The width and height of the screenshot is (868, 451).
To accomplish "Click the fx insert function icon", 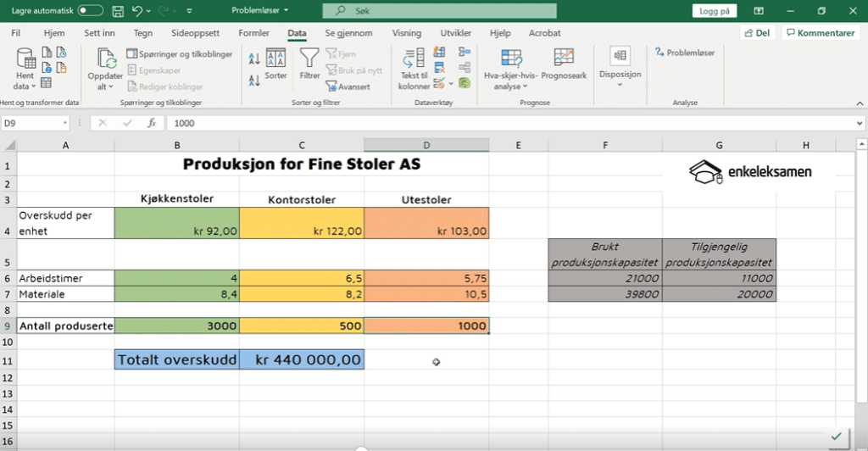I will 152,123.
